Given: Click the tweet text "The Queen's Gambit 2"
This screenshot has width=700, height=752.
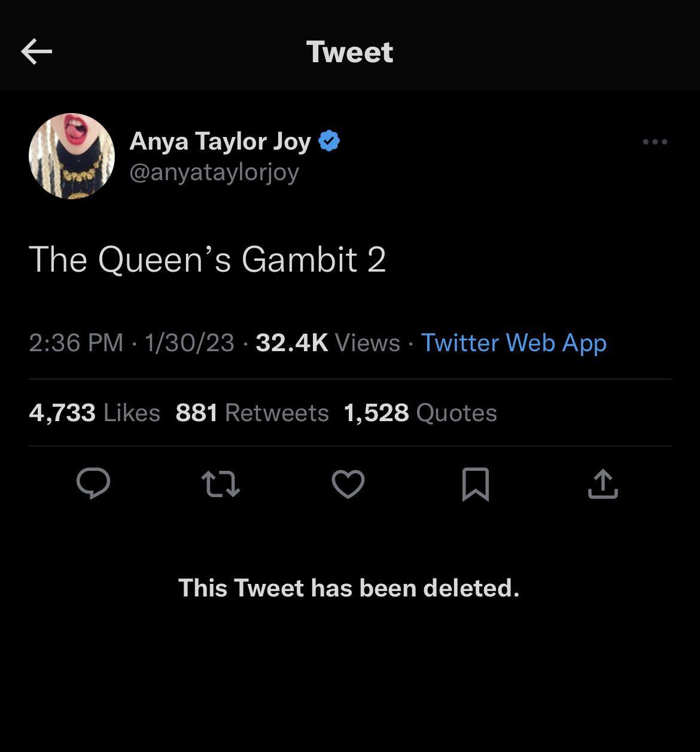Looking at the screenshot, I should click(x=207, y=260).
